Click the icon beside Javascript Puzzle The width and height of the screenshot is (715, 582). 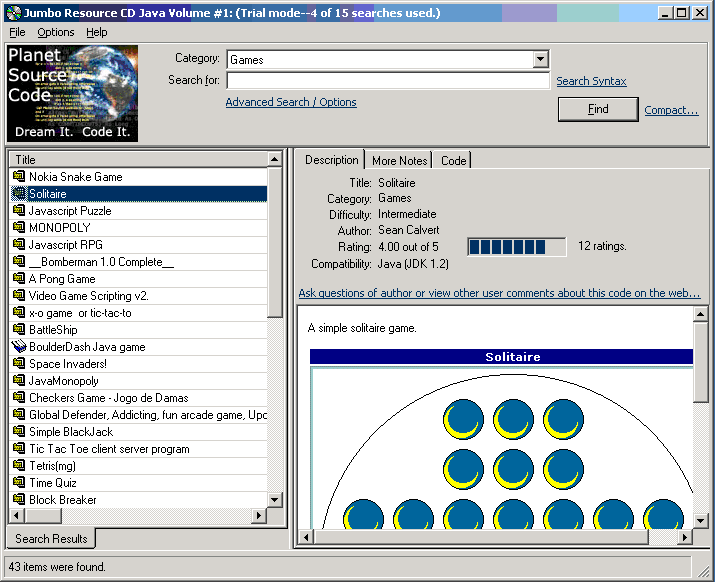[19, 210]
